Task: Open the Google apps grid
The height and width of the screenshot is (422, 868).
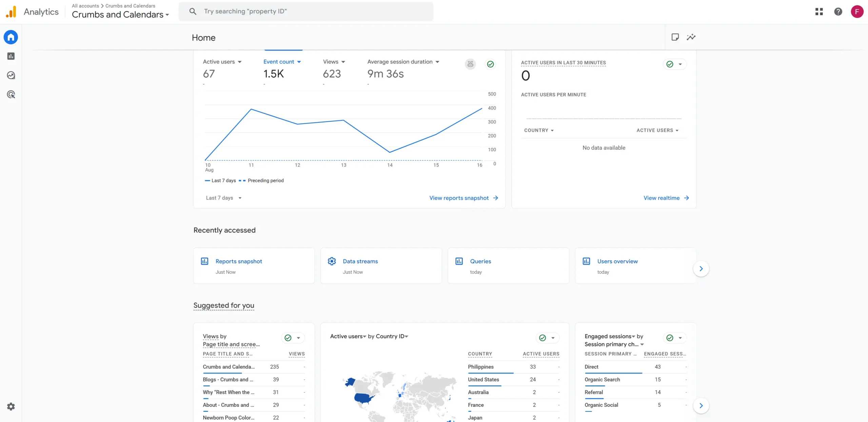Action: pyautogui.click(x=819, y=12)
